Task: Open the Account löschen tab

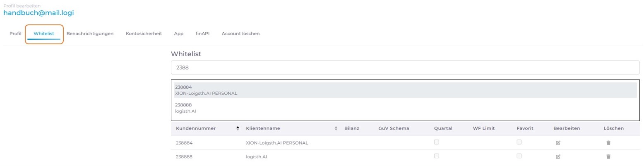Action: [x=240, y=34]
